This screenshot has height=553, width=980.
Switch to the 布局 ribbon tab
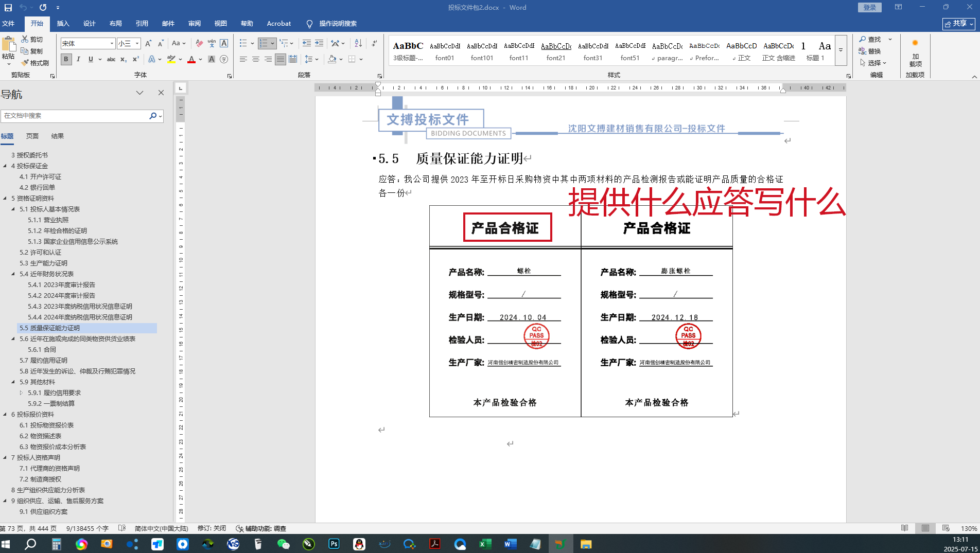115,24
